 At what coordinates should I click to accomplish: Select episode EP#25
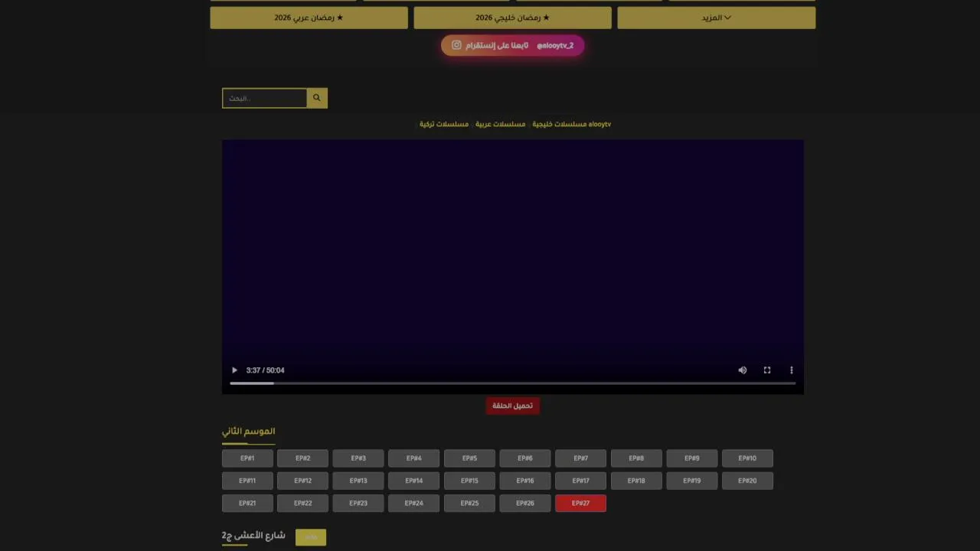pos(469,504)
